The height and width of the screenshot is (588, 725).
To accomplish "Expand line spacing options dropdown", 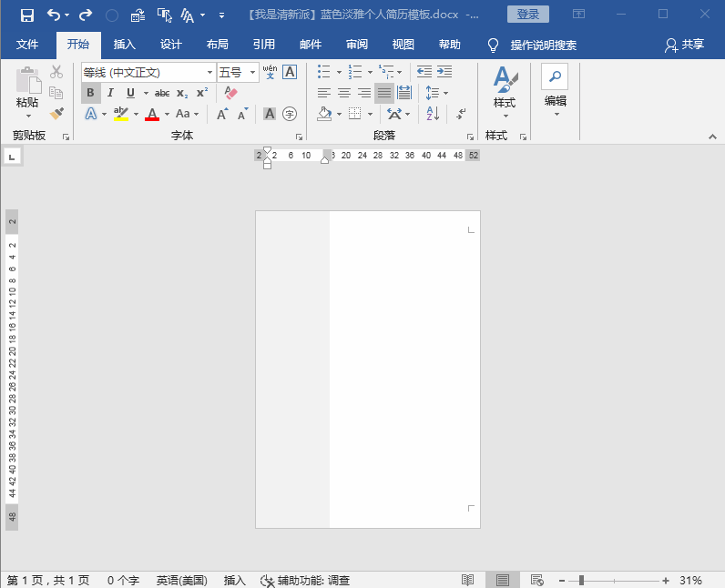I will pos(445,94).
